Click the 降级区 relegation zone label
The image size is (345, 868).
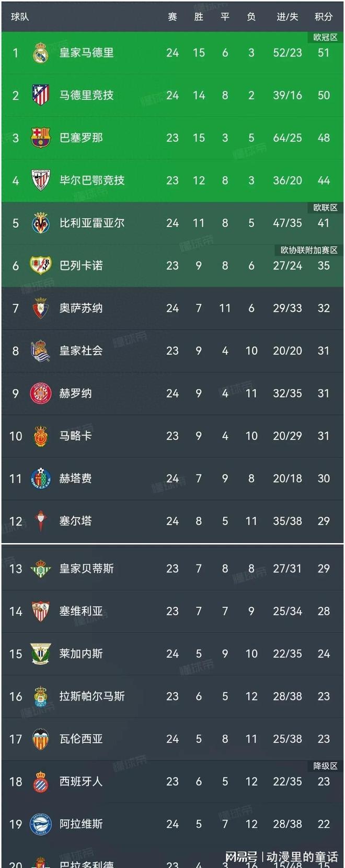pos(325,766)
